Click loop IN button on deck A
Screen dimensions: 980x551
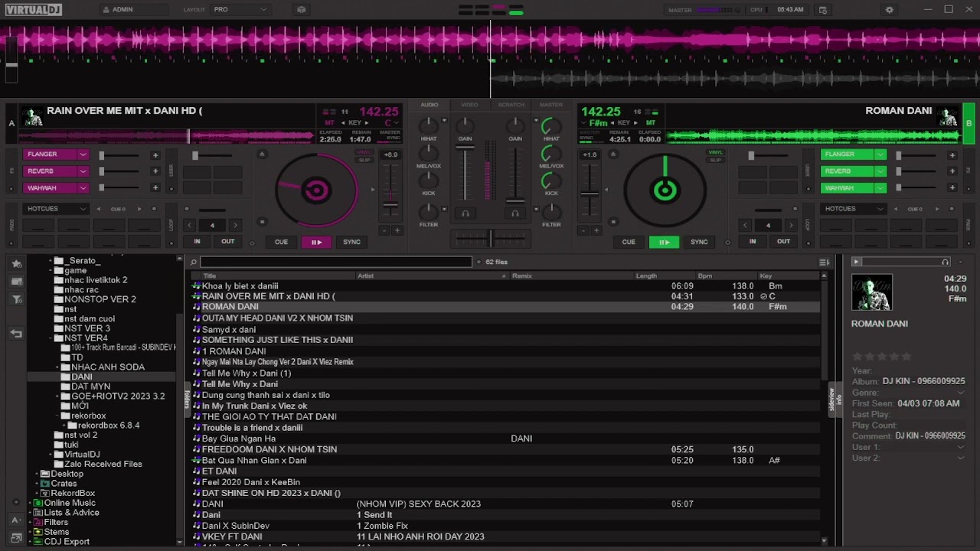pos(197,242)
